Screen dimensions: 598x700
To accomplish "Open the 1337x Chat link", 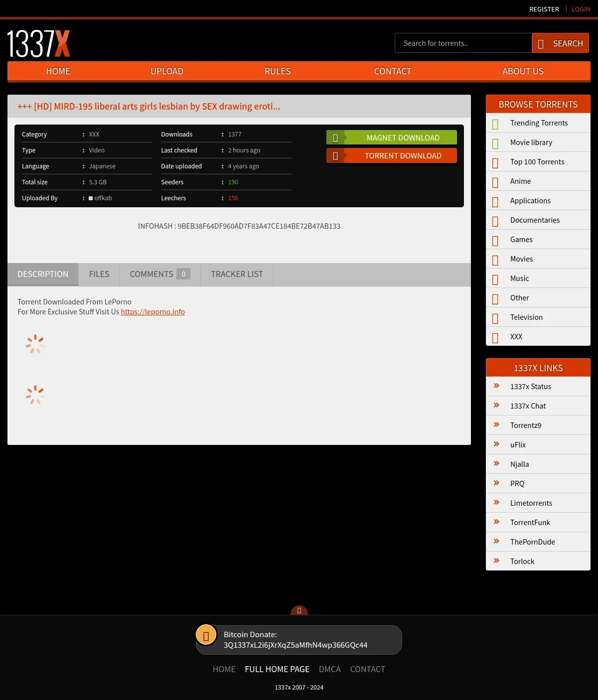I will click(528, 406).
